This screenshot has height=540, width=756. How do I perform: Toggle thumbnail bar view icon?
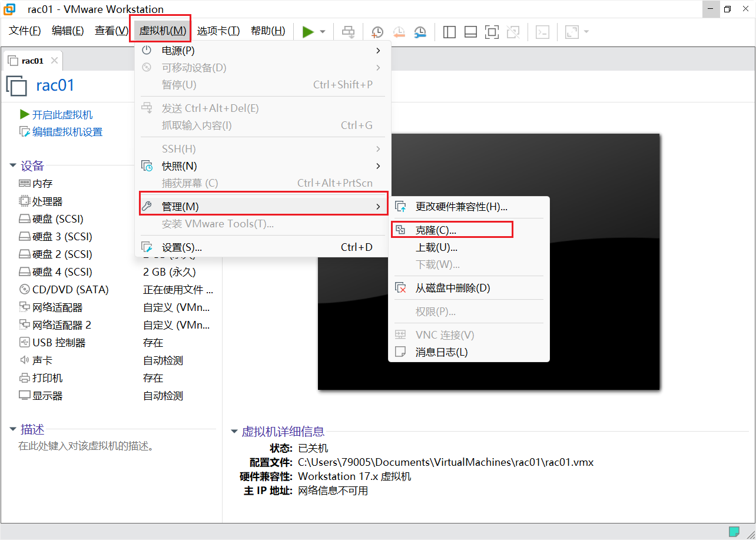(x=470, y=32)
